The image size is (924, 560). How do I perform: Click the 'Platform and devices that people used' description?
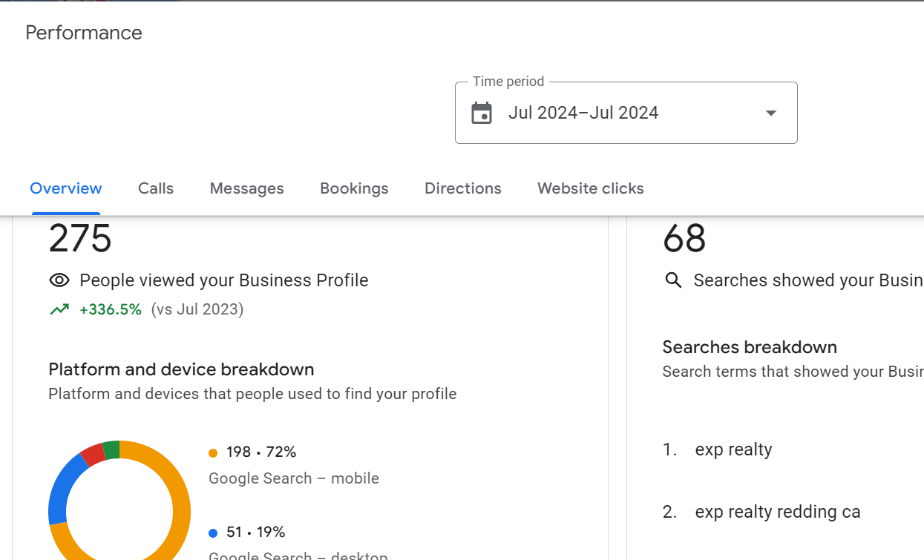pos(252,394)
